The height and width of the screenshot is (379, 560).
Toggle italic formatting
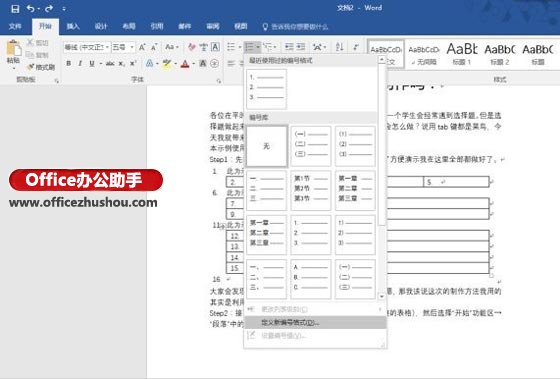(80, 64)
